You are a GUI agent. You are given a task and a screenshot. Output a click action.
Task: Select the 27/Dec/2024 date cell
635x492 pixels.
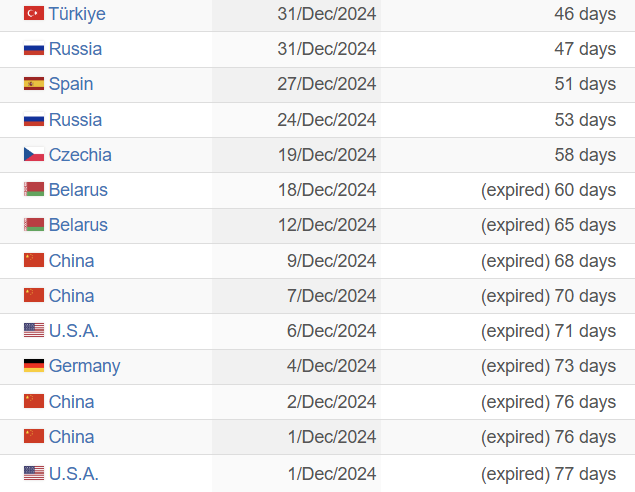(326, 84)
